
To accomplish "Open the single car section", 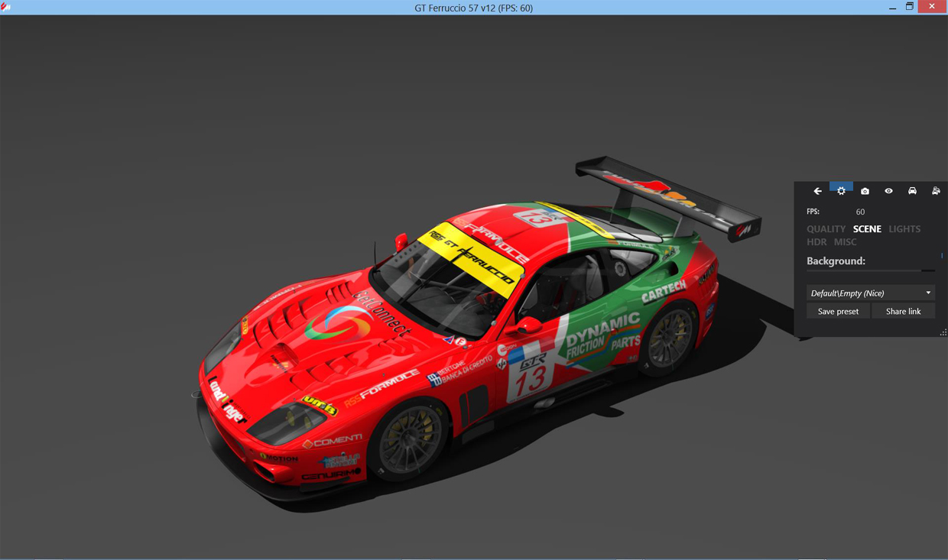I will tap(912, 191).
